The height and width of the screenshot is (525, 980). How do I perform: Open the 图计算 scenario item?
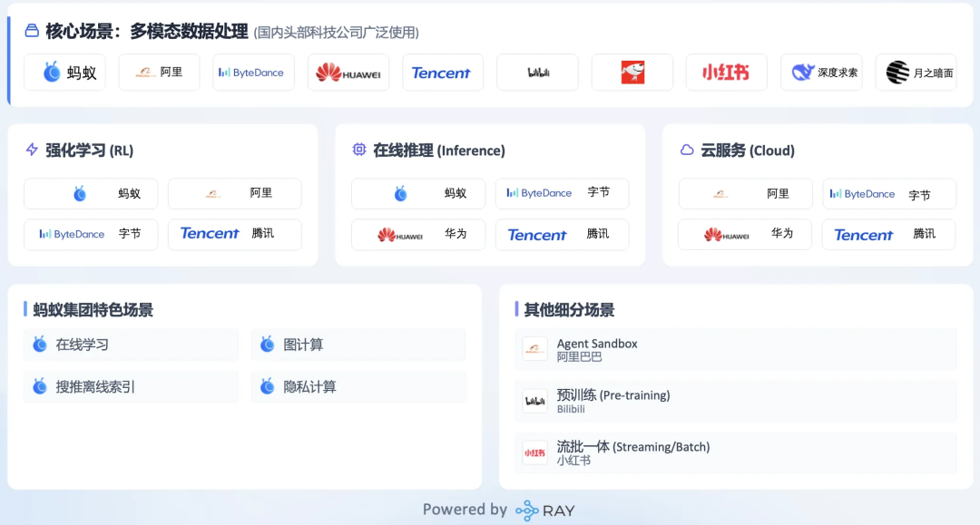click(x=358, y=345)
